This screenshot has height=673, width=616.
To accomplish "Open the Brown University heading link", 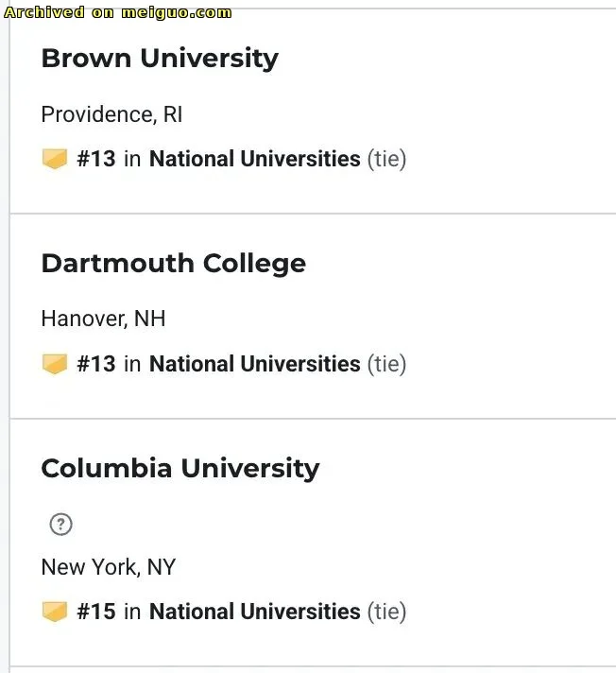I will [x=160, y=59].
